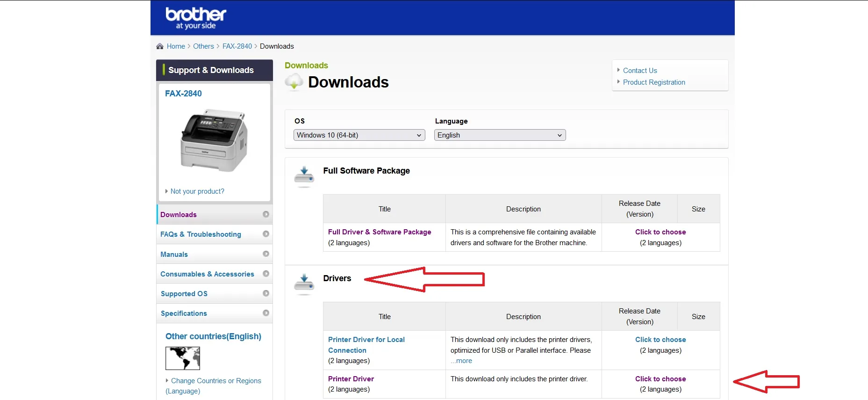
Task: Click the Product Registration link
Action: pyautogui.click(x=654, y=82)
